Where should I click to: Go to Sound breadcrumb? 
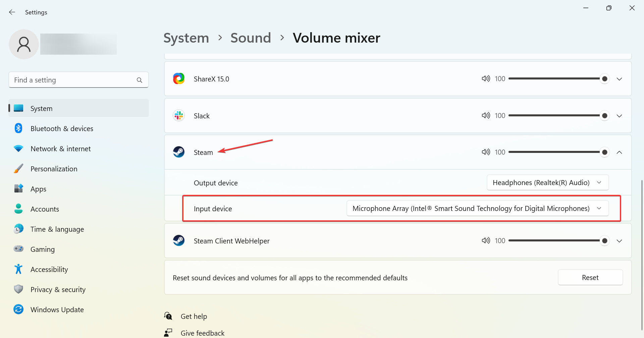coord(251,38)
